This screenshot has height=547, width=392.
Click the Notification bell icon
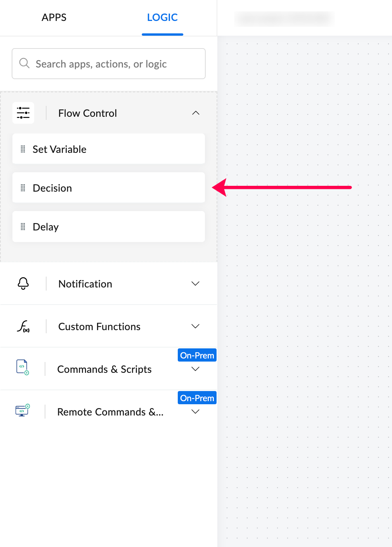23,284
